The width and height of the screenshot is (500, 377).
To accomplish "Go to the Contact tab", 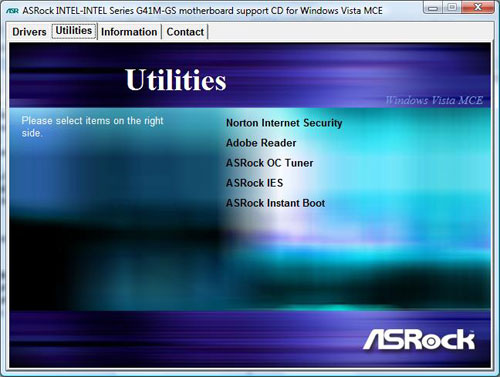I will point(185,32).
